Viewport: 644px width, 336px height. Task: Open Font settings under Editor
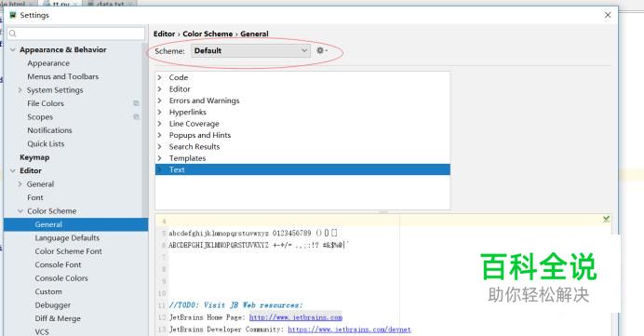[x=35, y=197]
